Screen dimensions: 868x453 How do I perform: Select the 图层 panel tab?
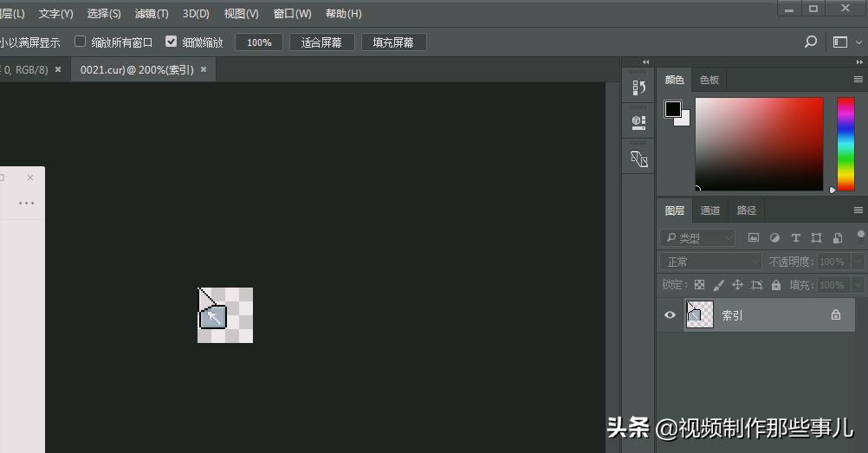(x=675, y=210)
